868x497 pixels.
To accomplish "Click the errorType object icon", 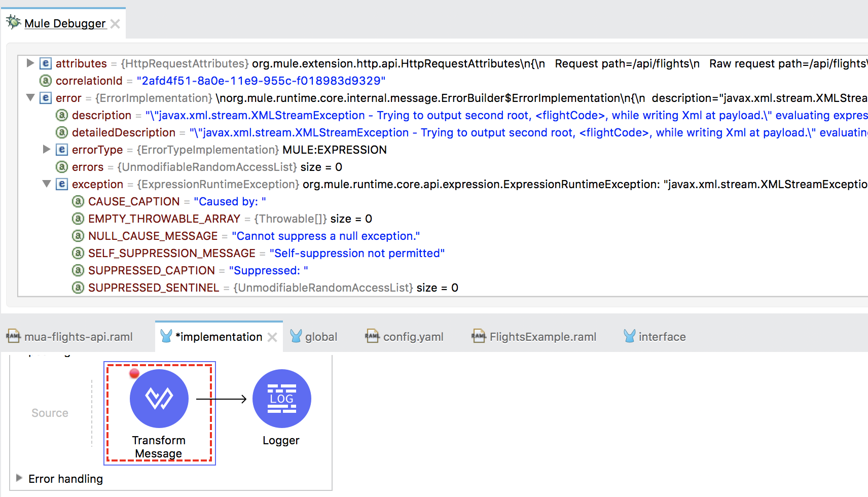I will coord(62,150).
